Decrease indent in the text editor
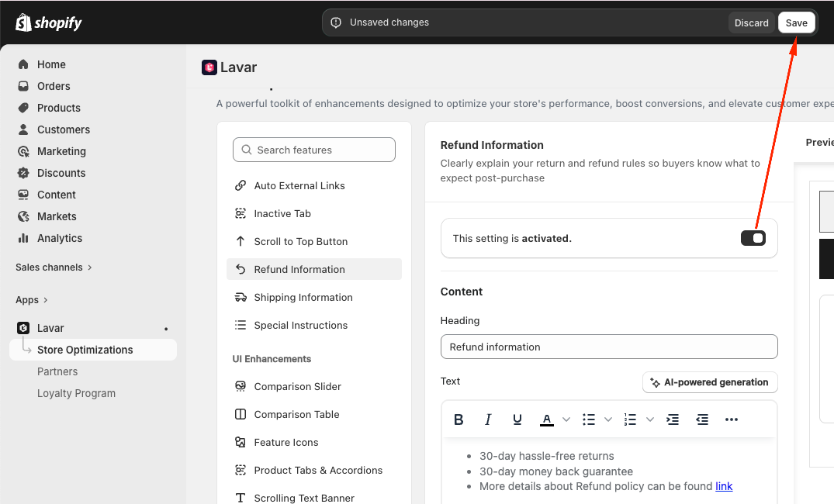 [x=702, y=419]
